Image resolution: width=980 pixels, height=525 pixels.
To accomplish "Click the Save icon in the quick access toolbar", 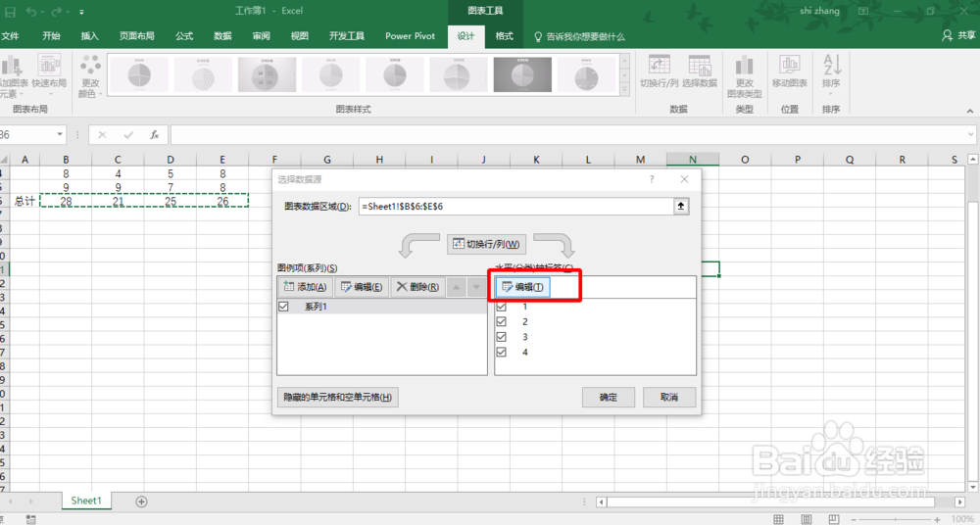I will click(x=10, y=12).
